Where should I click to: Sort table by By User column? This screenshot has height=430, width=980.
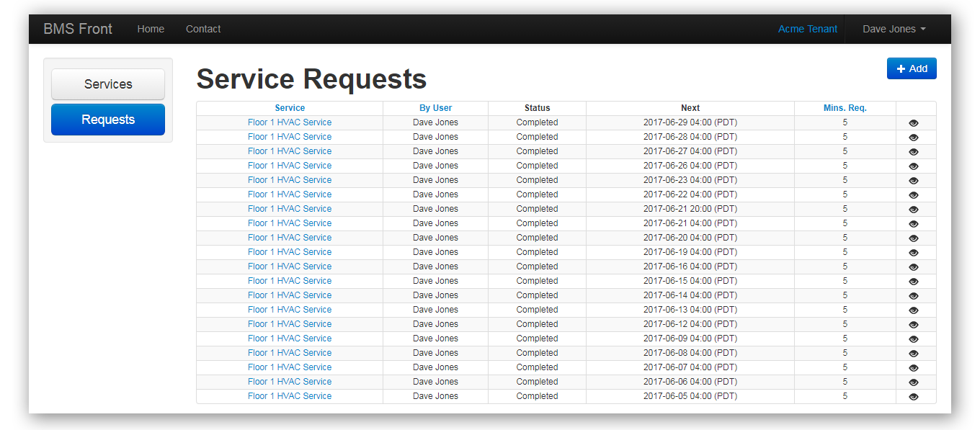click(x=435, y=108)
